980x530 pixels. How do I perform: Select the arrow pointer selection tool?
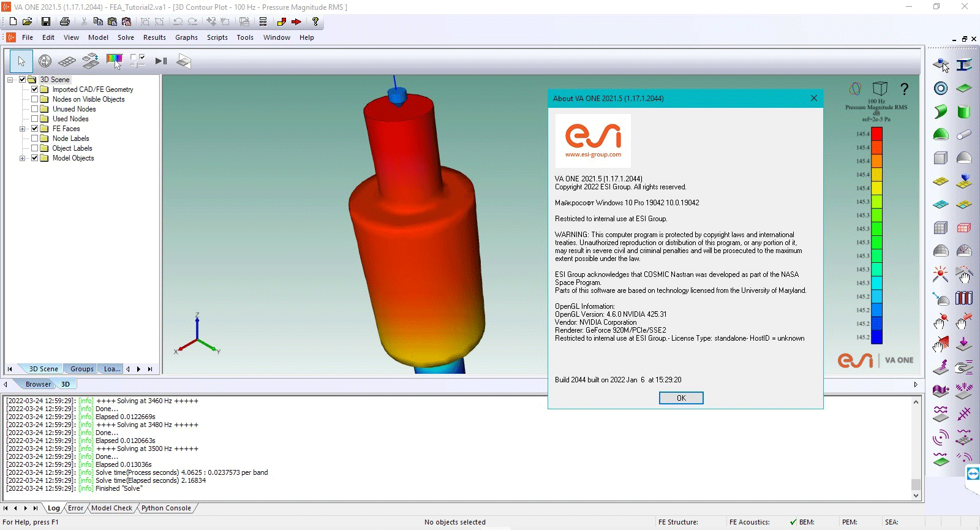21,61
